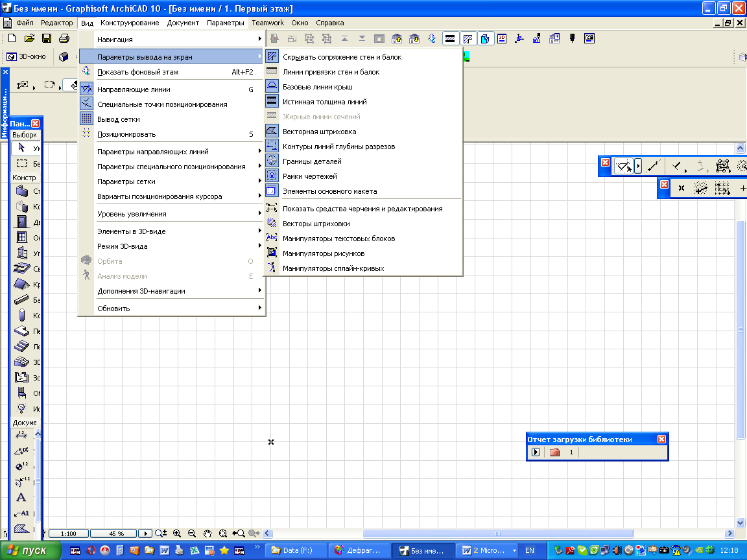Select the Column tool icon

21,315
